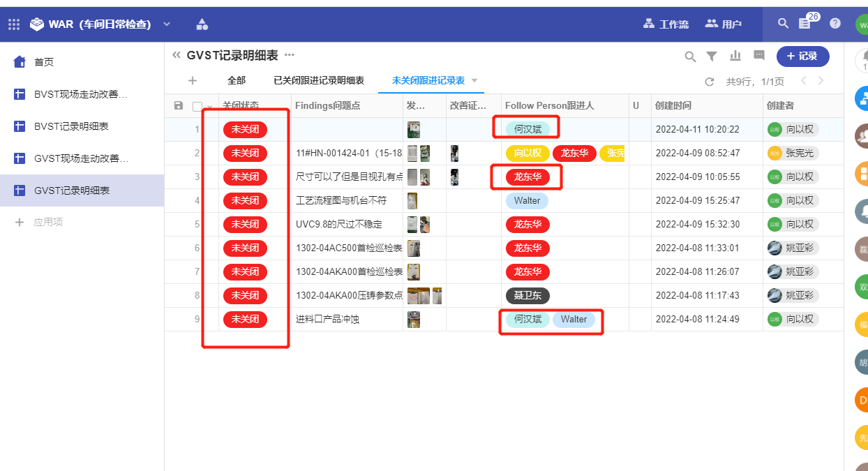The image size is (868, 471).
Task: Select the 全部 view tab
Action: (237, 80)
